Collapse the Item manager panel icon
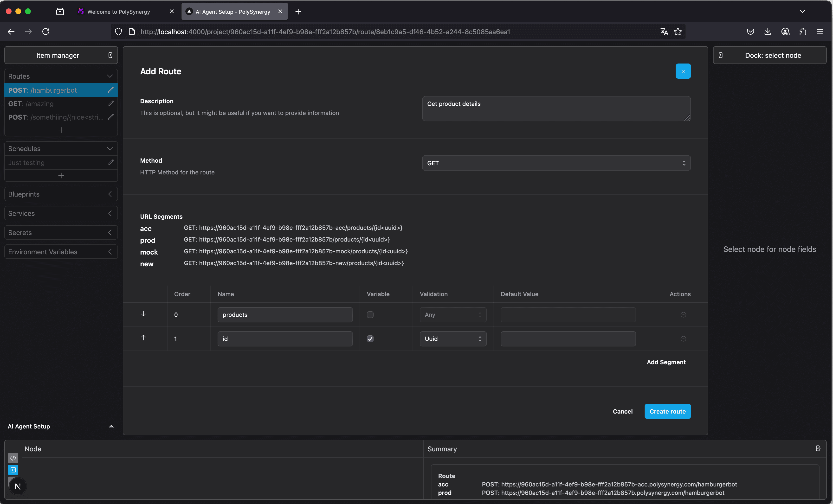 pos(110,55)
